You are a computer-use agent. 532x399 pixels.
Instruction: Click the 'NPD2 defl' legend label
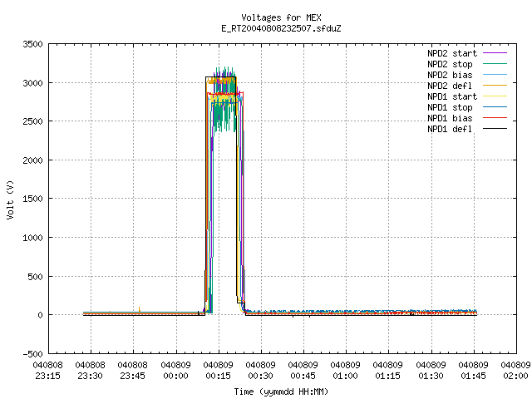(x=450, y=86)
